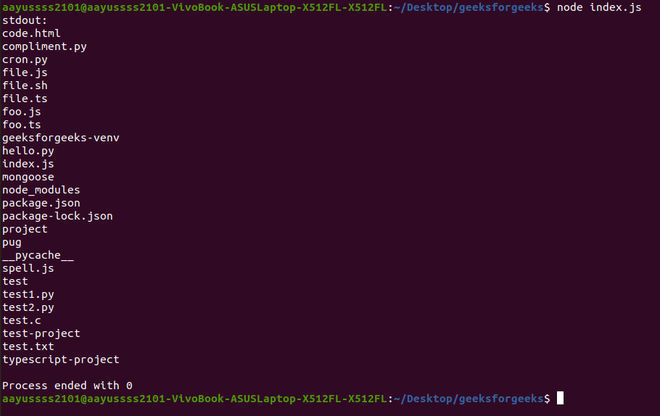Click package-lock.json text
The image size is (660, 416).
tap(57, 216)
